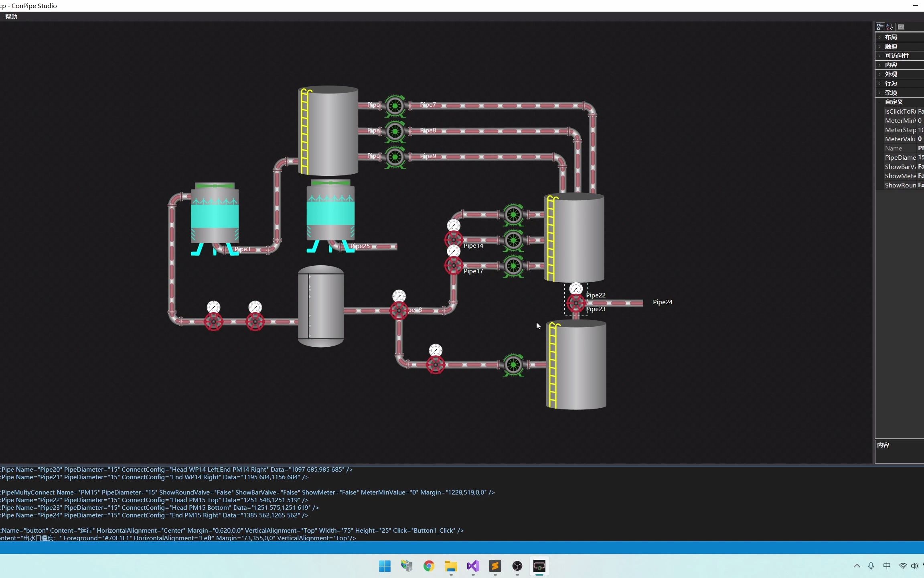Click the XAML line for Pipe23

(160, 508)
